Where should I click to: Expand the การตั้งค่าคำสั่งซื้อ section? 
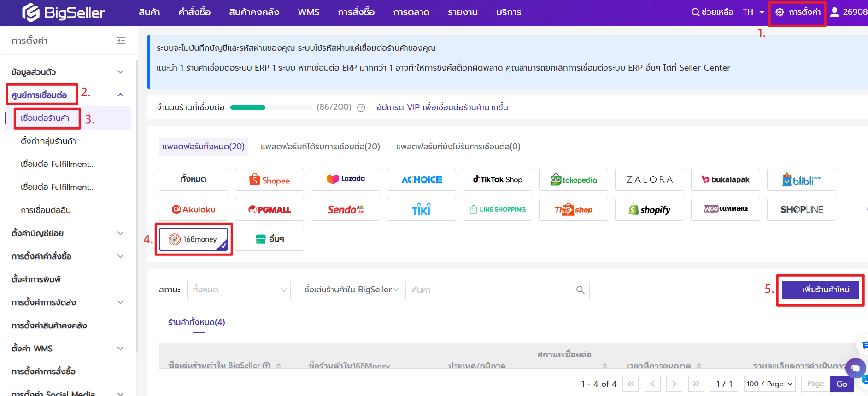pos(121,256)
